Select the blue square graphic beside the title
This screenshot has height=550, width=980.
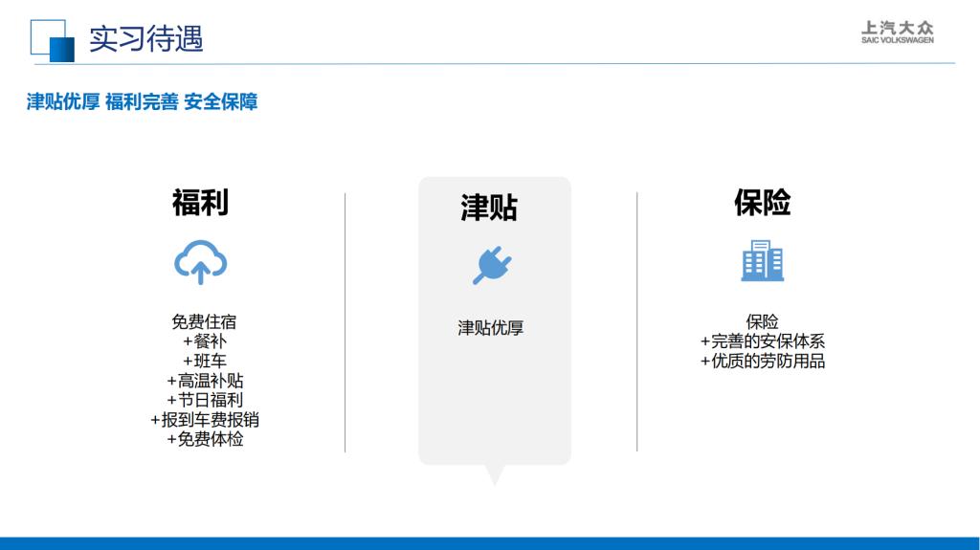tap(54, 40)
